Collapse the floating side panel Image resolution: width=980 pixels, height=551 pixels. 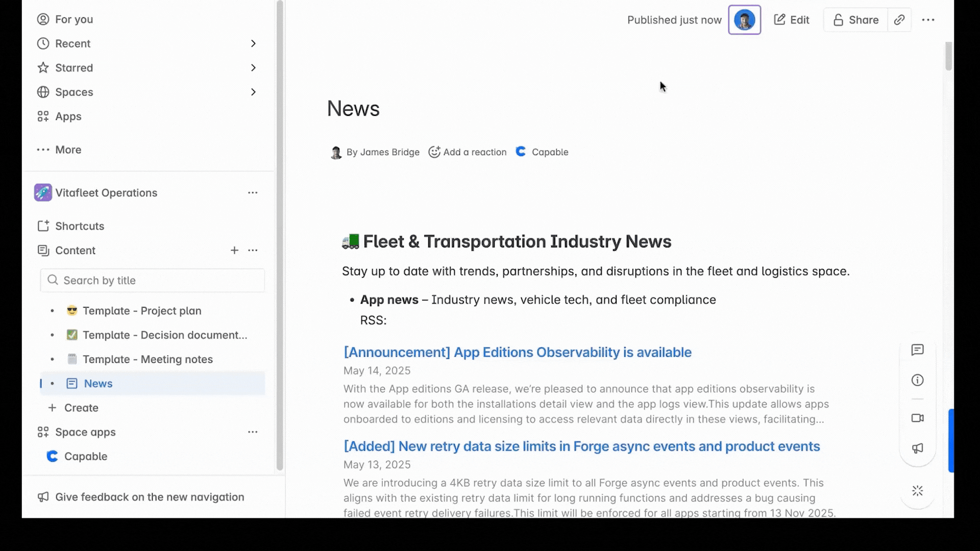coord(917,490)
